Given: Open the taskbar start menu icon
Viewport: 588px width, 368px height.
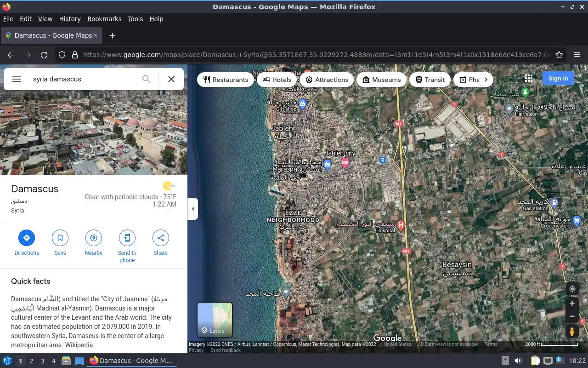Looking at the screenshot, I should 7,361.
